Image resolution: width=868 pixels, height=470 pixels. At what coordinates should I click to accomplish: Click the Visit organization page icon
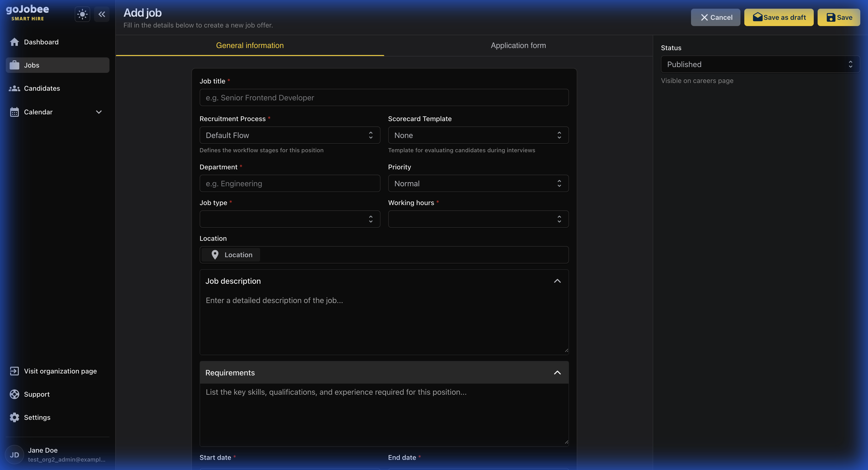click(x=14, y=371)
